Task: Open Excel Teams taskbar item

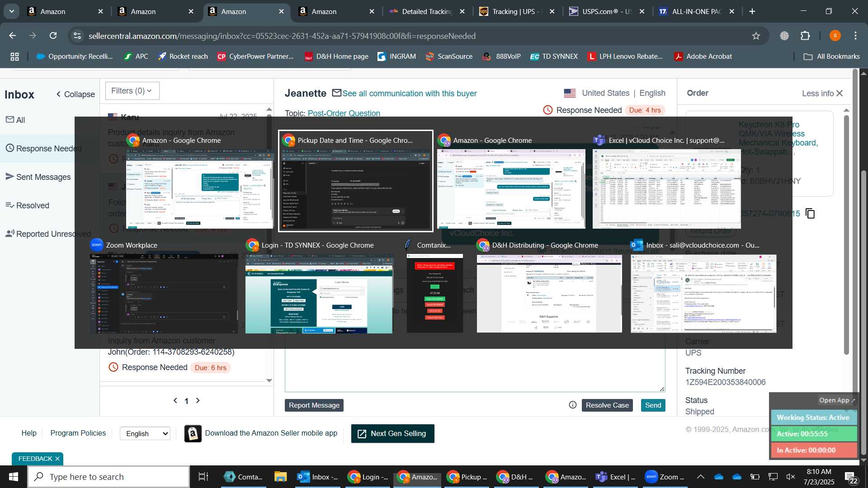Action: click(x=616, y=477)
